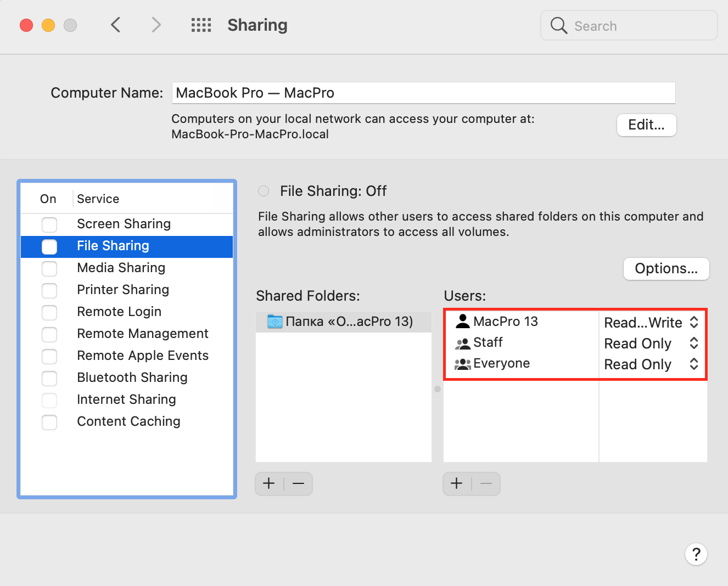Add a shared folder with plus button

tap(269, 483)
